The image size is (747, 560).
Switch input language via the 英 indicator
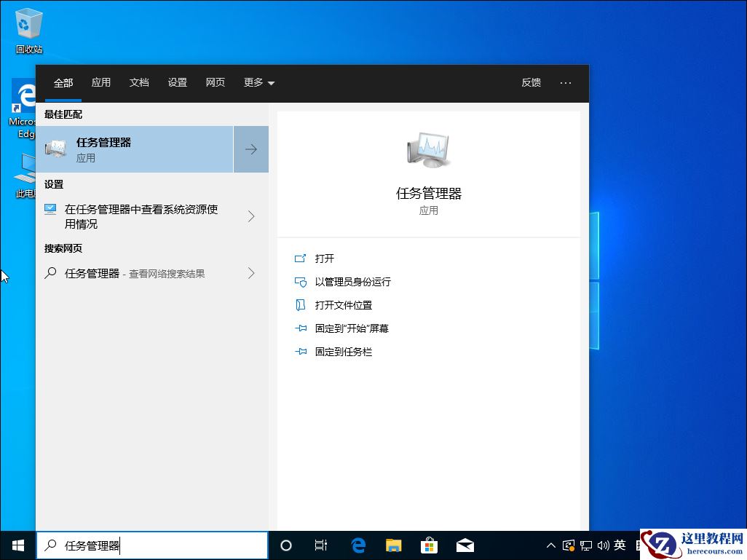[x=620, y=545]
